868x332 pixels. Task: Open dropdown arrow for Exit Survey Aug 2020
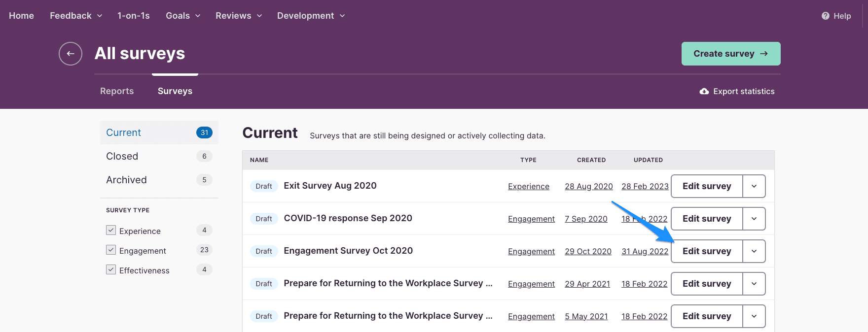(x=754, y=186)
